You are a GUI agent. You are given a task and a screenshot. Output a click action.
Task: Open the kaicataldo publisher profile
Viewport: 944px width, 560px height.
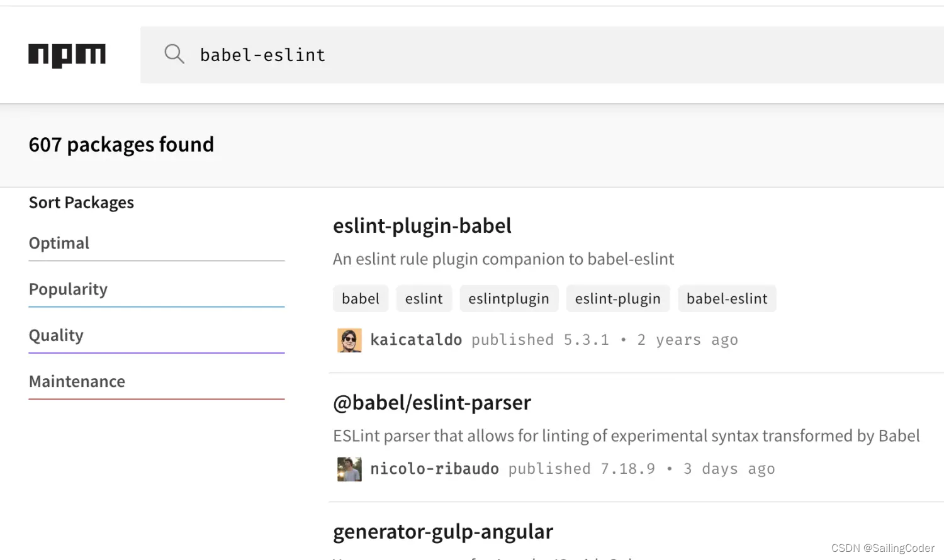point(416,340)
